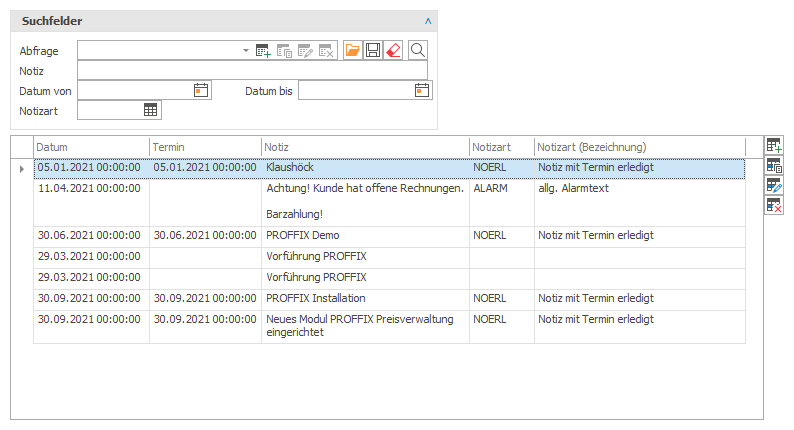Clear search fields with eraser icon

393,50
